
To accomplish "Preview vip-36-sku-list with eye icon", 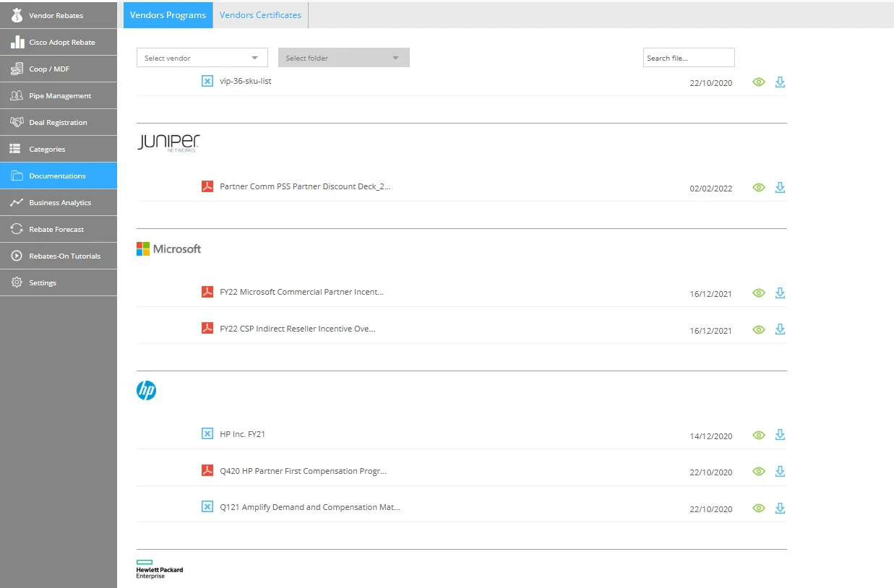I will 758,82.
